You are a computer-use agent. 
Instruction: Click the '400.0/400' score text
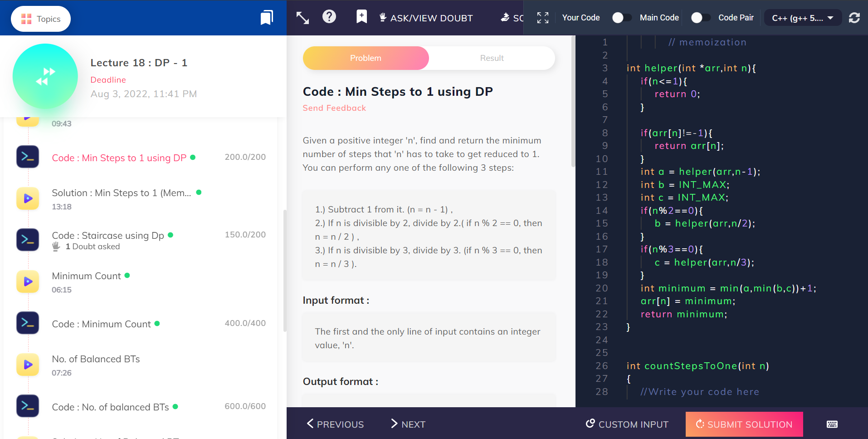coord(245,323)
